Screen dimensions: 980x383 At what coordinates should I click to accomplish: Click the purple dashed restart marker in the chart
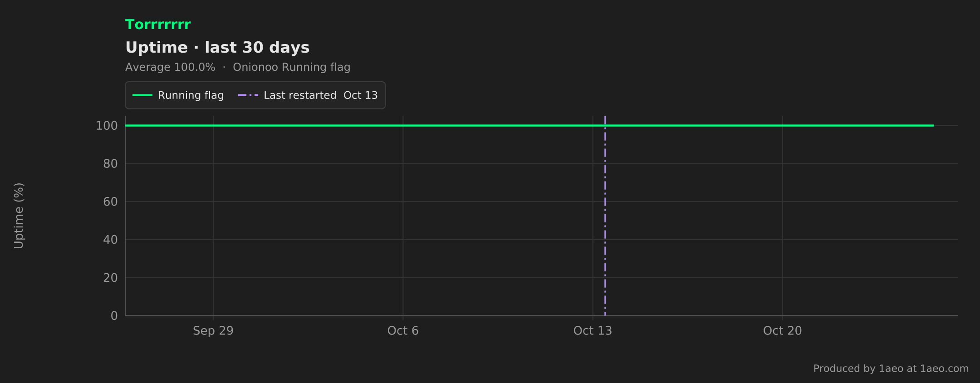(x=605, y=216)
